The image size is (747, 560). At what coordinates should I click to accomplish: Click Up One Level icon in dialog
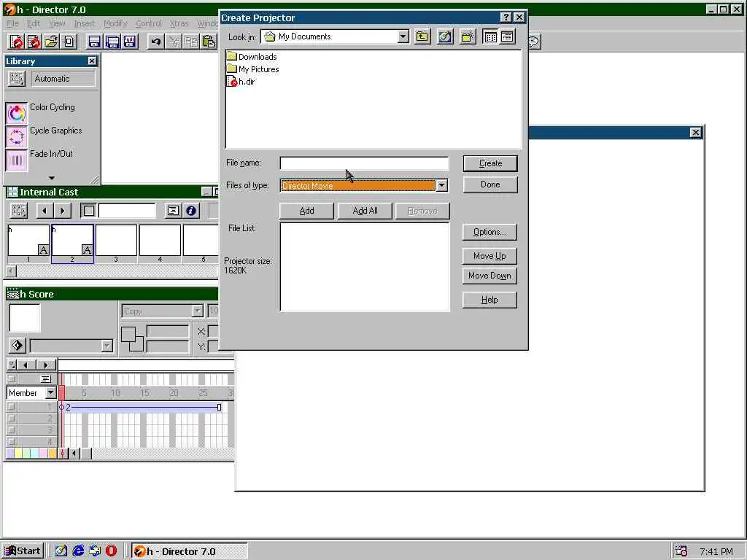coord(422,36)
